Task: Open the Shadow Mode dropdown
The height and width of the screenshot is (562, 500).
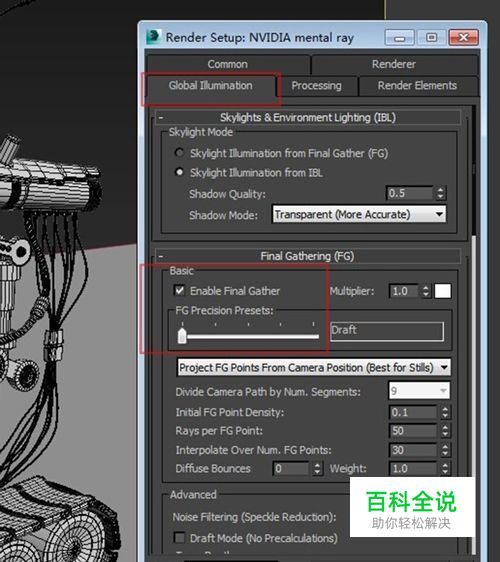Action: tap(359, 214)
